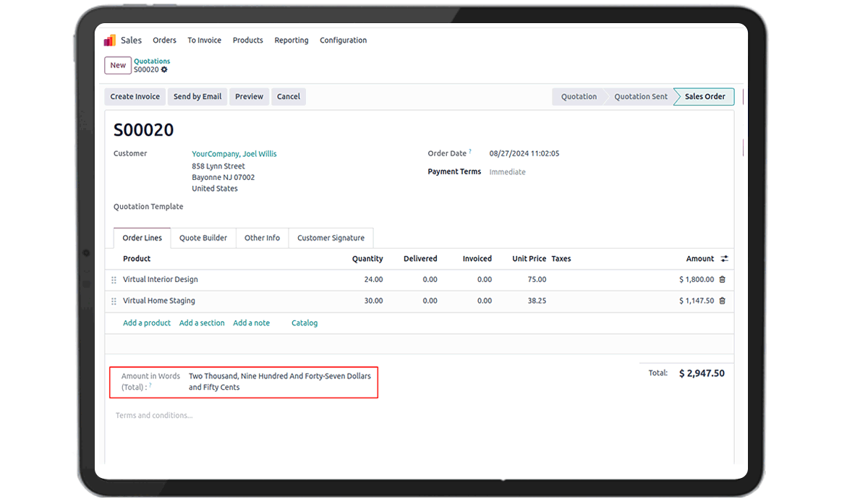Grab the drag handle for Virtual Home Staging
868x504 pixels.
pos(114,301)
